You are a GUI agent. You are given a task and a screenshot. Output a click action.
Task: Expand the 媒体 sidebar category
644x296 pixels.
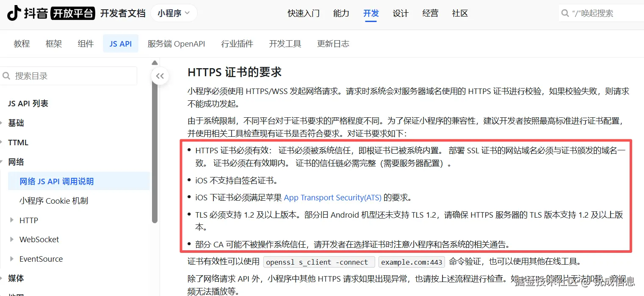coord(15,278)
